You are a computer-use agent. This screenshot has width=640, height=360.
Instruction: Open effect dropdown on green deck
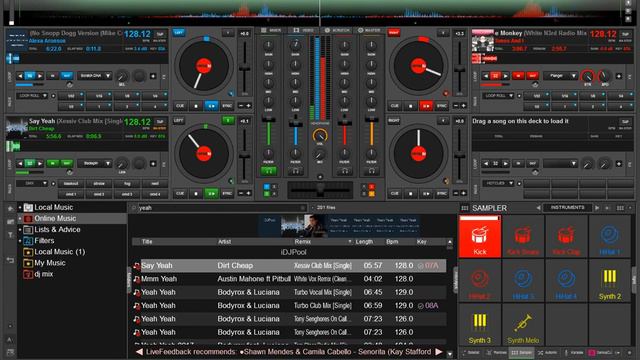tap(95, 163)
